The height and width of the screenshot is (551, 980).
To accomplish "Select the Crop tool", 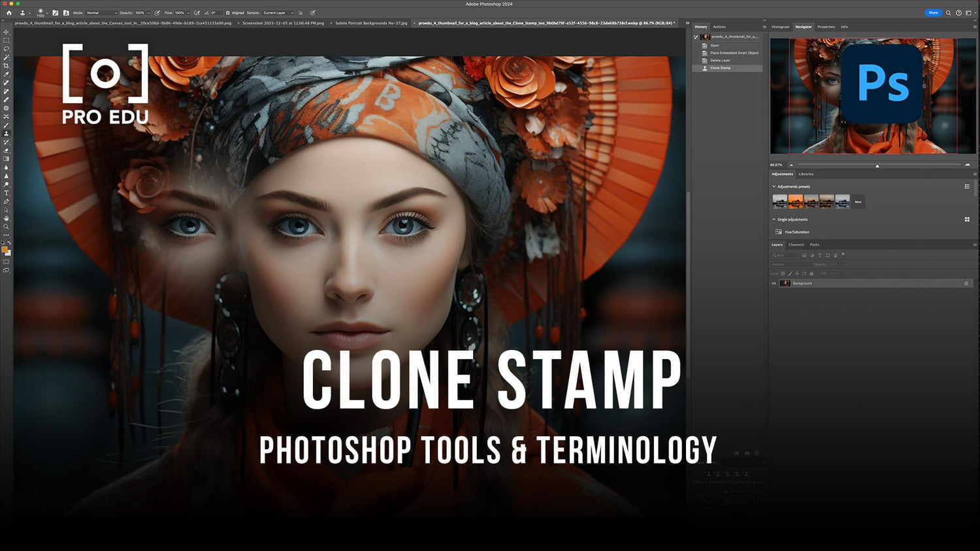I will coord(7,66).
